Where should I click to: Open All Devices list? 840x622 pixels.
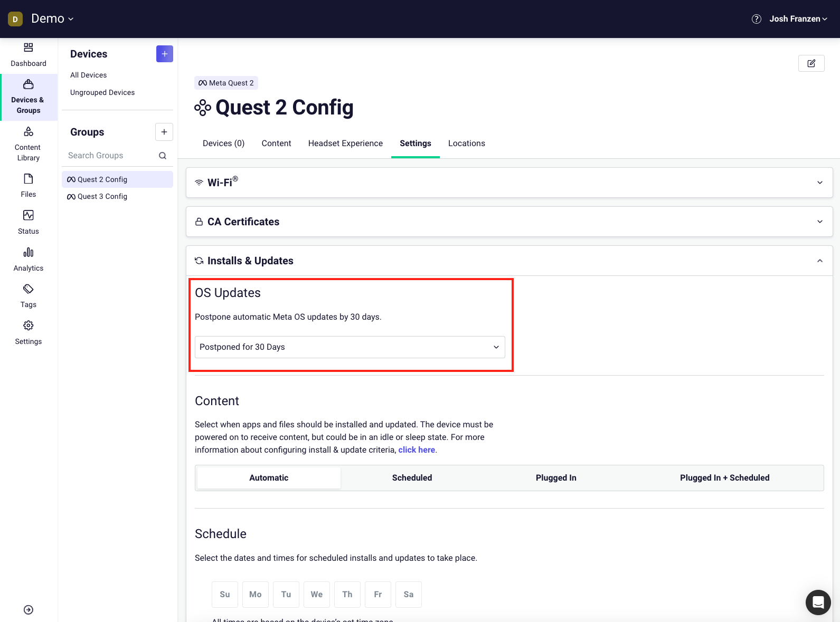coord(89,75)
